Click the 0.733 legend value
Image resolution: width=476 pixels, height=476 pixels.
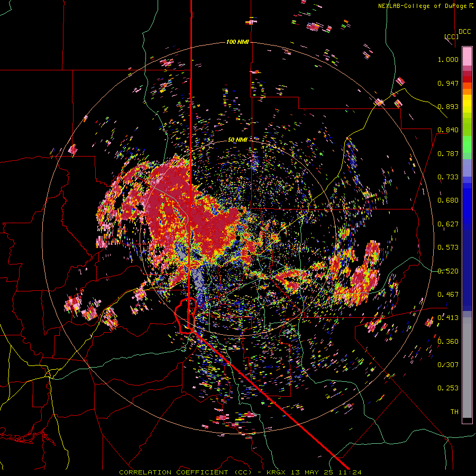coord(448,177)
